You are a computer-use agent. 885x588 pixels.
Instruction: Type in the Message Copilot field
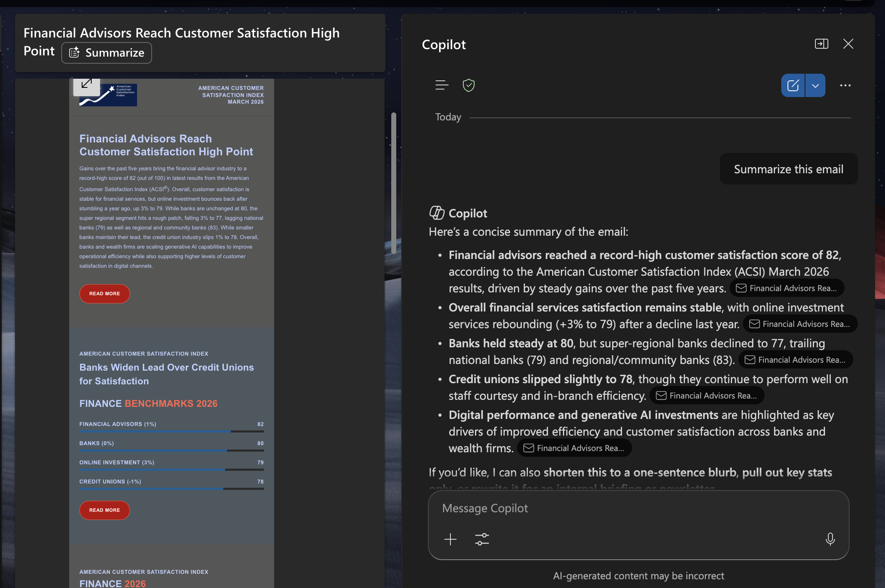(x=625, y=508)
